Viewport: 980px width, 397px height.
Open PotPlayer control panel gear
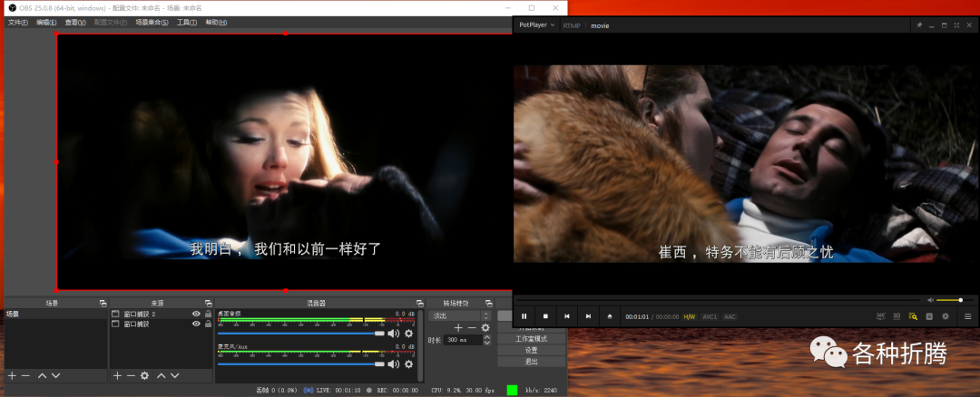[945, 316]
